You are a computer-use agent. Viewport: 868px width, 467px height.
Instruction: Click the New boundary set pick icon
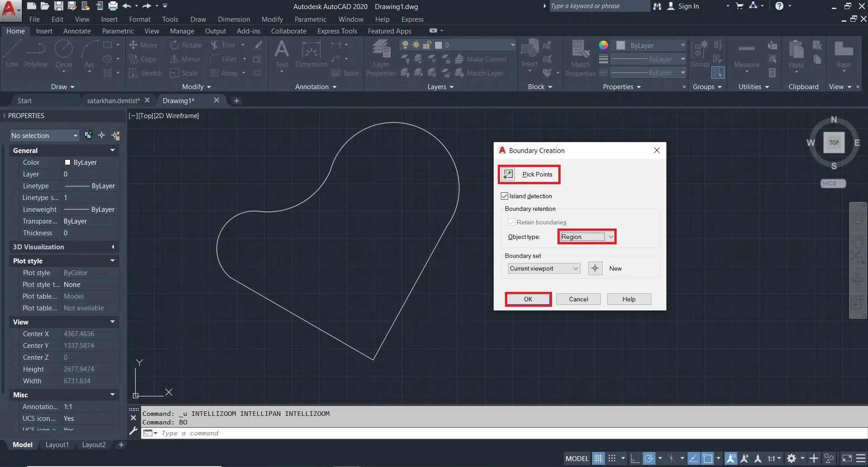pyautogui.click(x=595, y=268)
